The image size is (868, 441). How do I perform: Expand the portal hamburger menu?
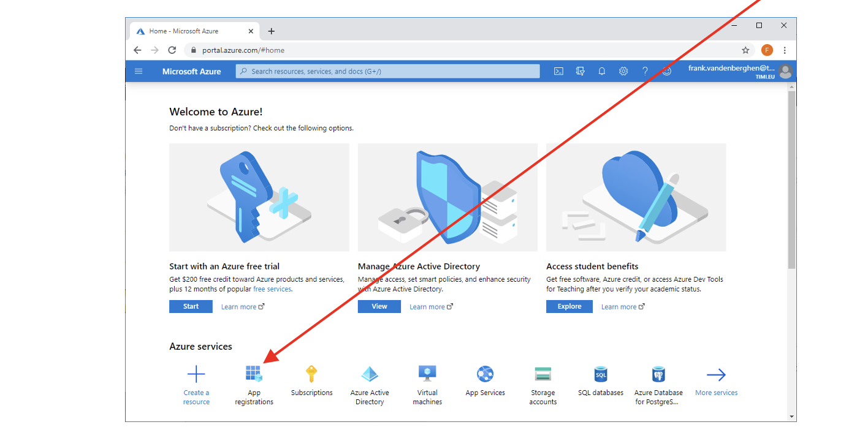[139, 71]
